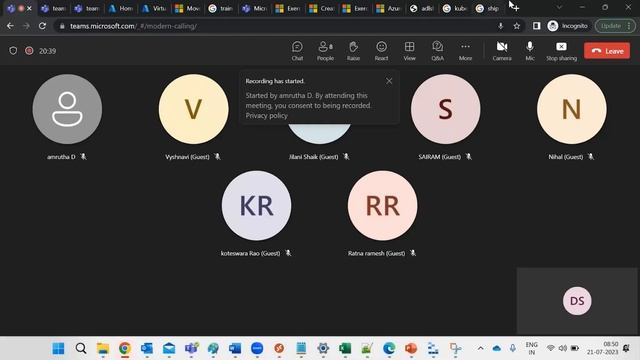Reload the Teams page
The image size is (640, 360).
42,26
